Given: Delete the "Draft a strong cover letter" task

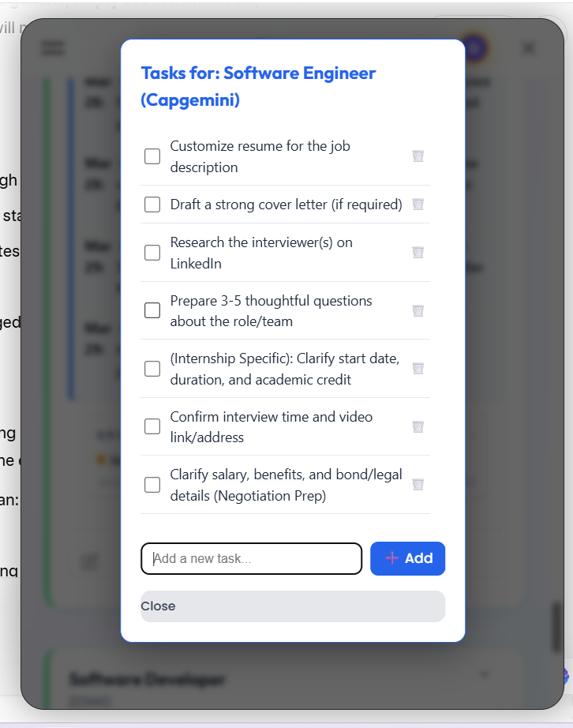Looking at the screenshot, I should tap(418, 204).
